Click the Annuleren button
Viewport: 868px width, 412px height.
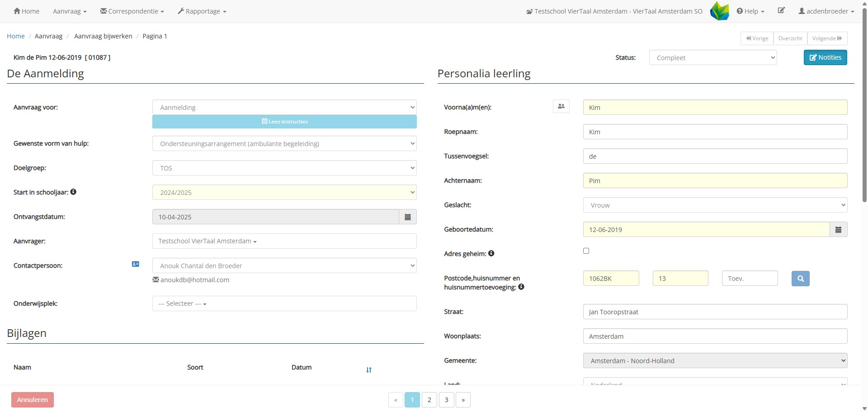coord(33,400)
